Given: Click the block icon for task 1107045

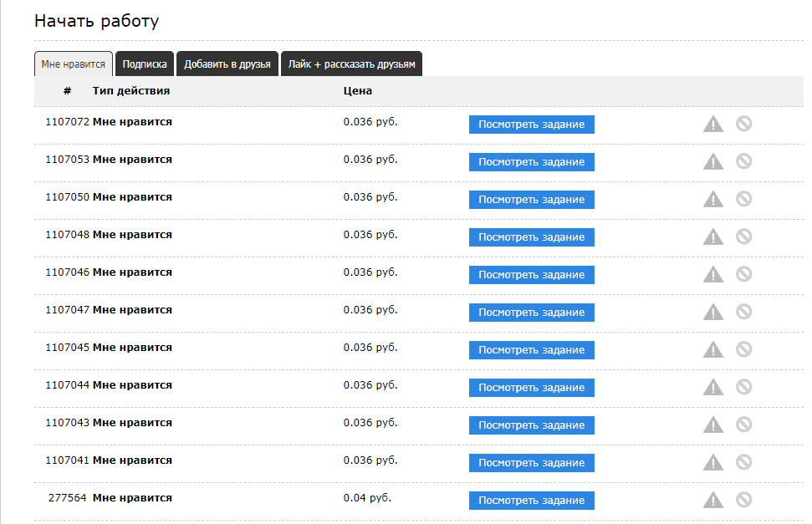Looking at the screenshot, I should click(743, 349).
